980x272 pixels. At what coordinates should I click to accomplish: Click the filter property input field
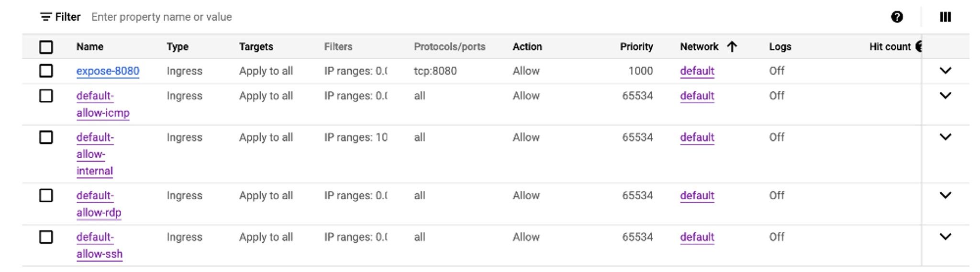point(479,17)
